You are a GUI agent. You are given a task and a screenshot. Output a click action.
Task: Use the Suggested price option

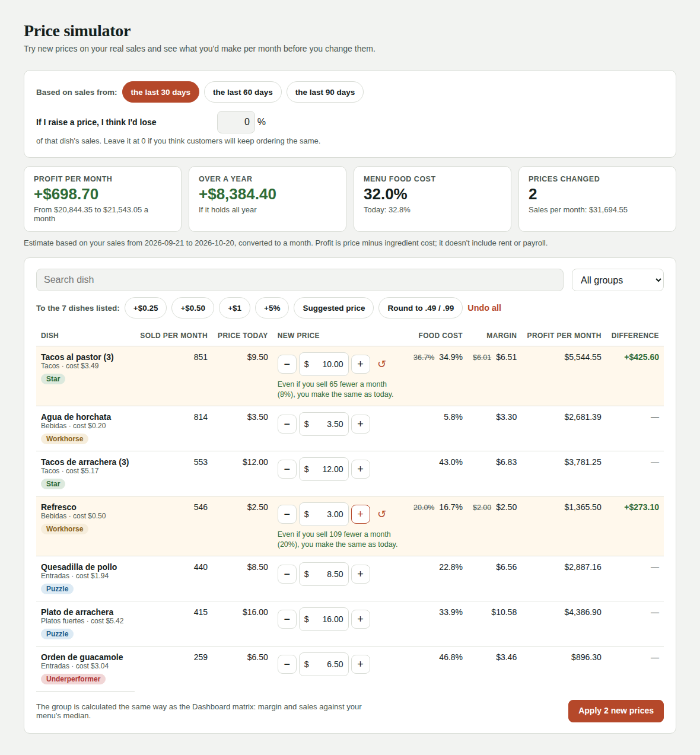point(334,308)
